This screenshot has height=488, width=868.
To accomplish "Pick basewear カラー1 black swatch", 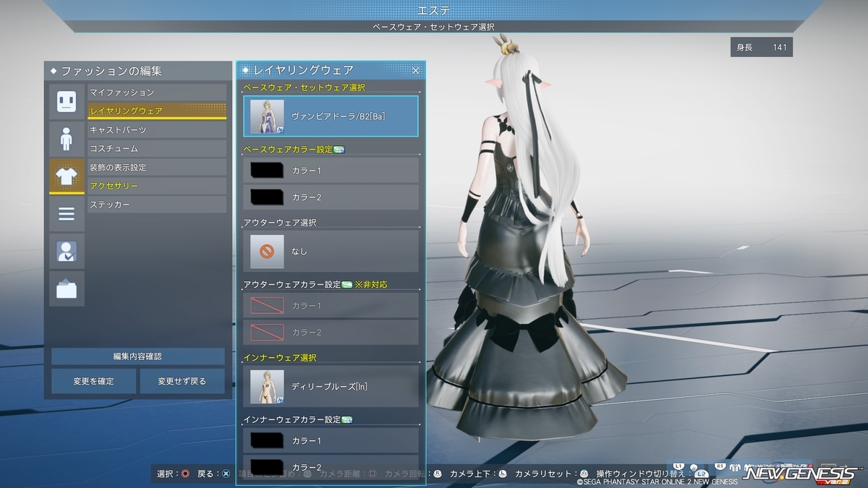I will [x=267, y=171].
